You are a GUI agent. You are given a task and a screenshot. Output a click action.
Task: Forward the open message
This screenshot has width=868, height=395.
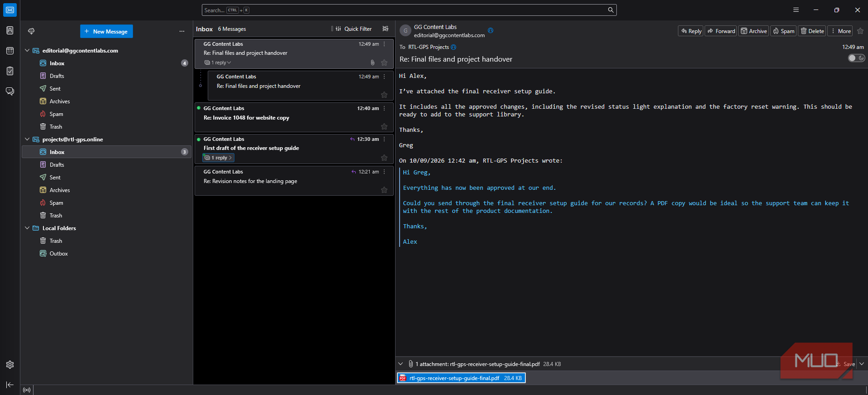[721, 31]
